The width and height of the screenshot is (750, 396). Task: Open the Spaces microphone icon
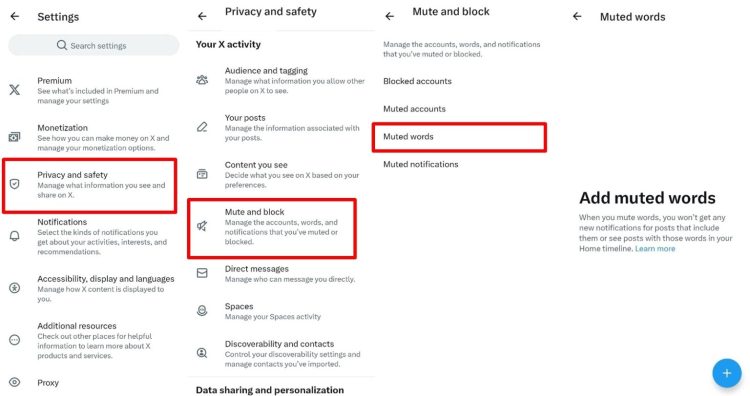tap(202, 311)
